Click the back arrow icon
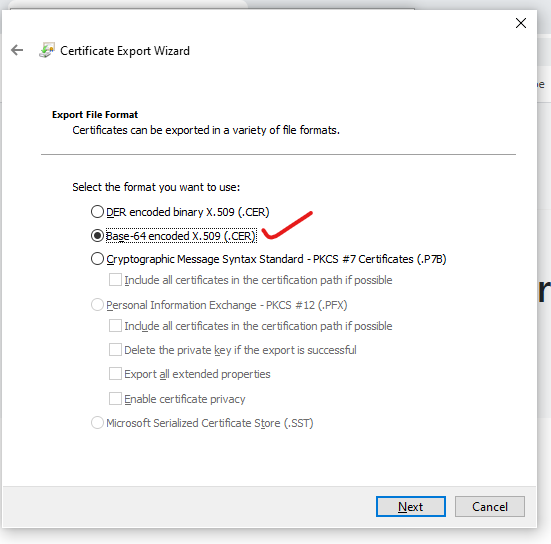This screenshot has height=544, width=551. (17, 50)
